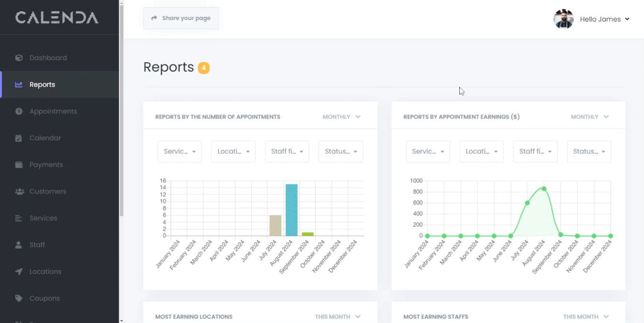Select Reports in the sidebar
Image resolution: width=644 pixels, height=323 pixels.
click(x=42, y=85)
